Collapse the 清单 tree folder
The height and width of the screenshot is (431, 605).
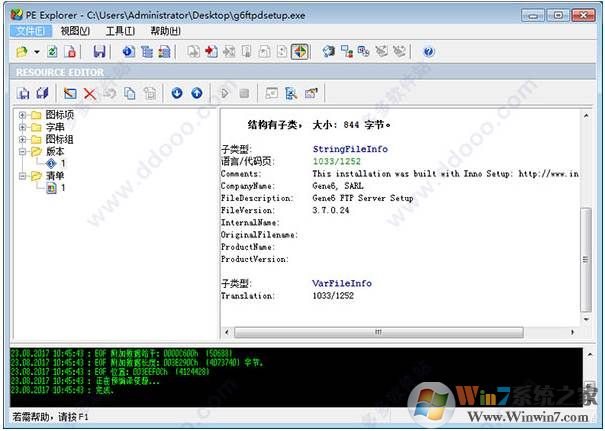[22, 176]
